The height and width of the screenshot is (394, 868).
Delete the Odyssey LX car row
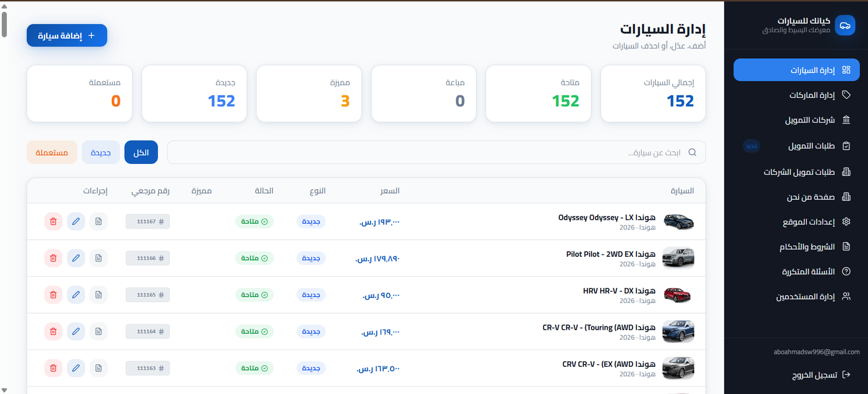pos(53,221)
